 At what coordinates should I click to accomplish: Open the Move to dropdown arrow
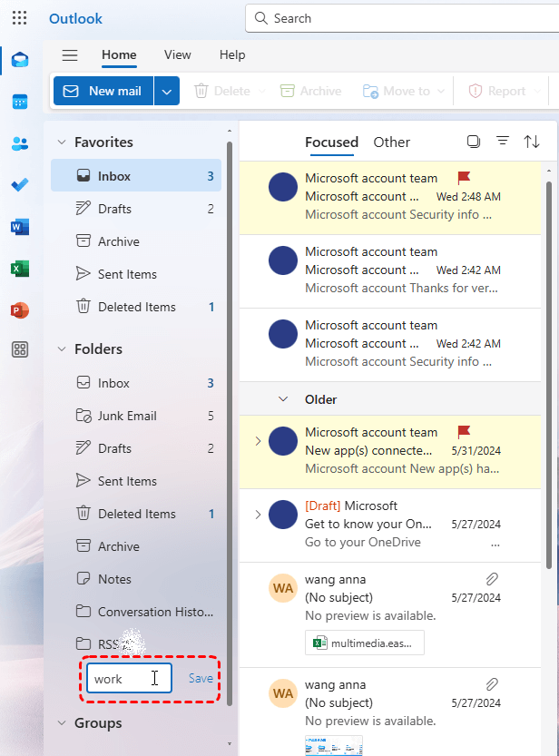(x=440, y=91)
